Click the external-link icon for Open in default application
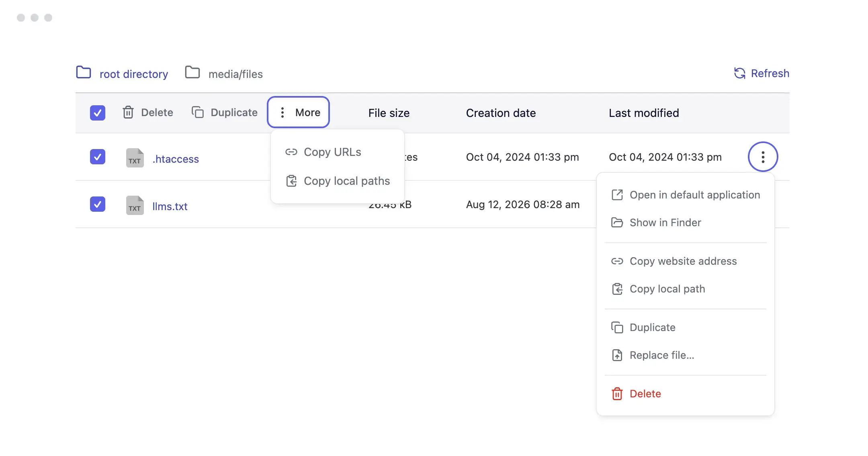This screenshot has width=868, height=456. 617,195
